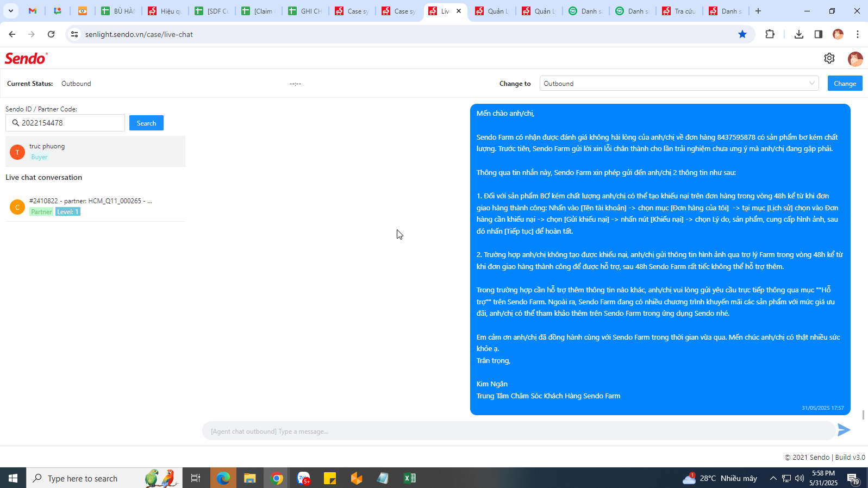Bookmark this page with the star icon
The height and width of the screenshot is (488, 868).
pos(742,34)
